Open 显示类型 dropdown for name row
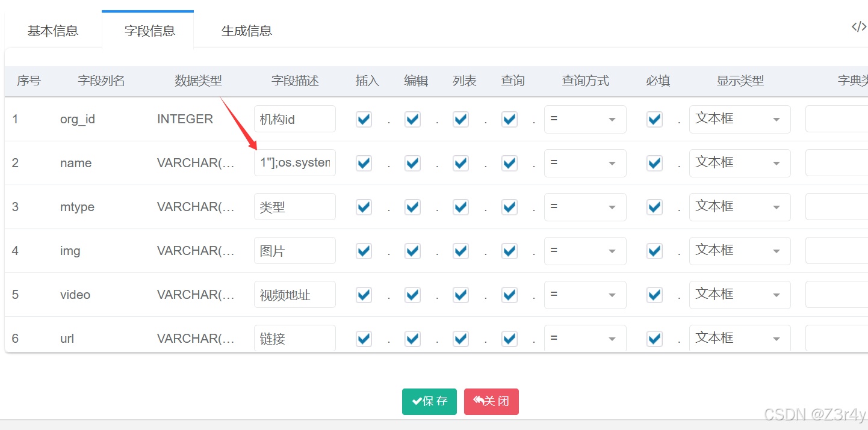The image size is (868, 430). pyautogui.click(x=740, y=163)
